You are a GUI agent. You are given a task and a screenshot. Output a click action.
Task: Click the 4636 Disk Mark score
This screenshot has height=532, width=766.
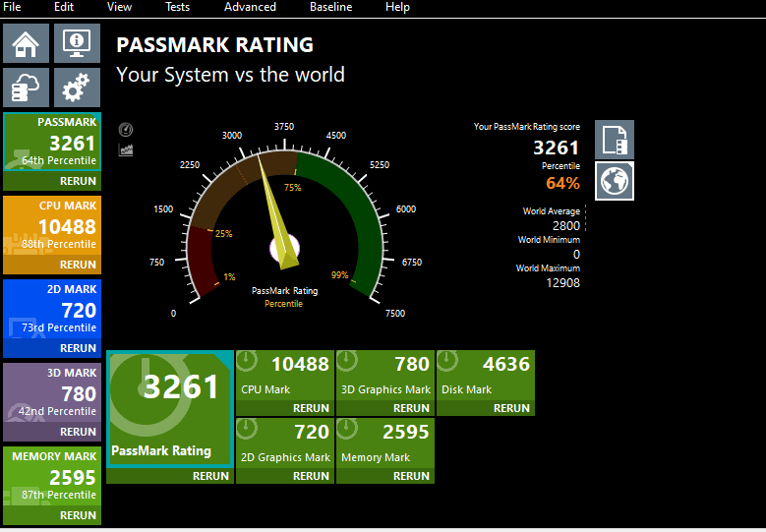click(x=506, y=364)
